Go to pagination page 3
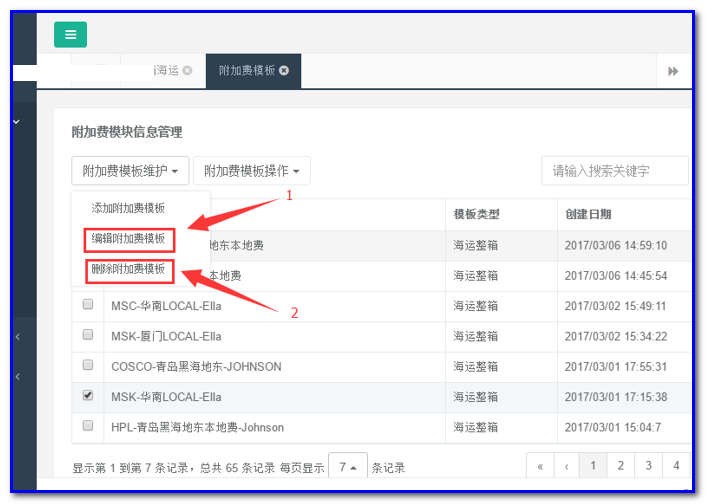 pos(648,466)
